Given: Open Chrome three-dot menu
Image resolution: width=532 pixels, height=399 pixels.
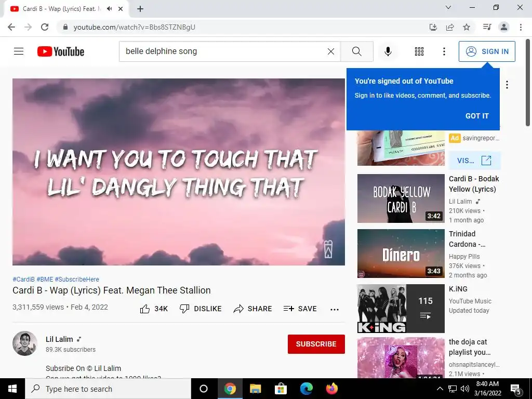Looking at the screenshot, I should point(521,27).
